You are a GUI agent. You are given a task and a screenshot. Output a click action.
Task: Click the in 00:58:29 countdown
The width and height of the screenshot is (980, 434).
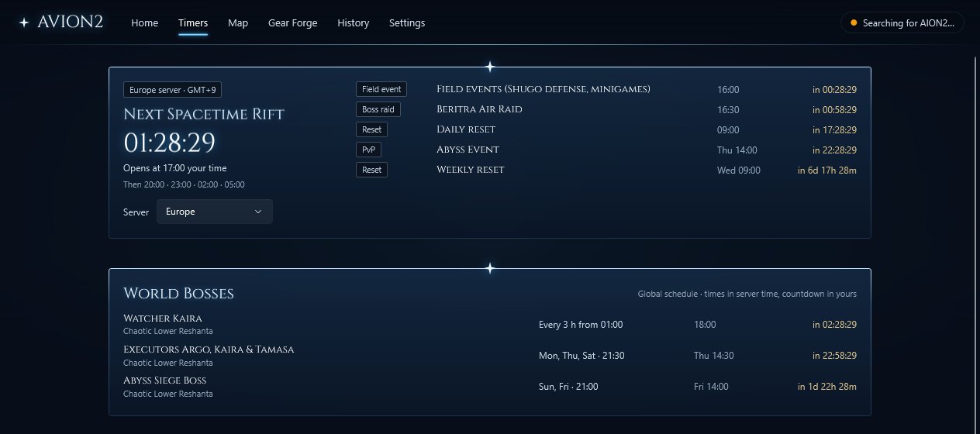(834, 110)
